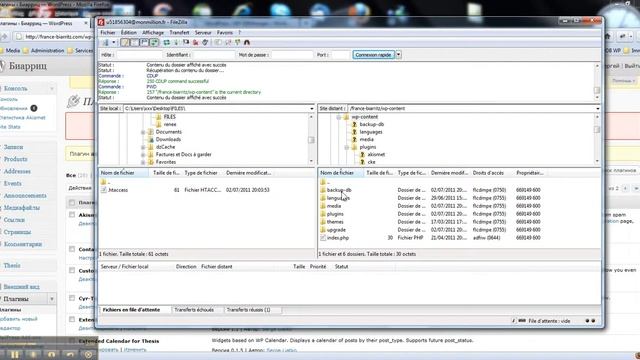Image resolution: width=640 pixels, height=360 pixels.
Task: Switch to Fichiers en file d'attente tab
Action: 131,310
